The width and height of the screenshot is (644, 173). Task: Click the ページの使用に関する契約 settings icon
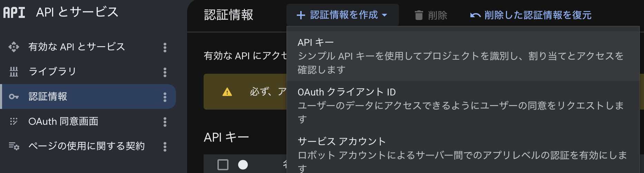tap(14, 146)
